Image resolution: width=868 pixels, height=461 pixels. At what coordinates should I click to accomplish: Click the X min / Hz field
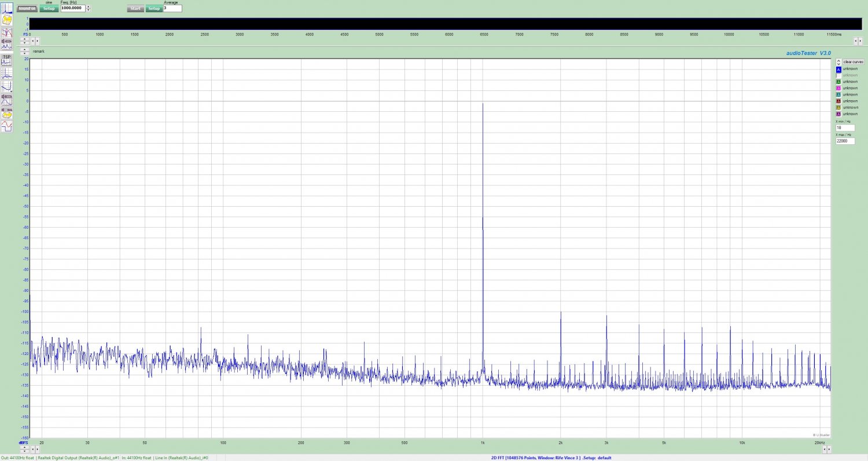pos(845,127)
